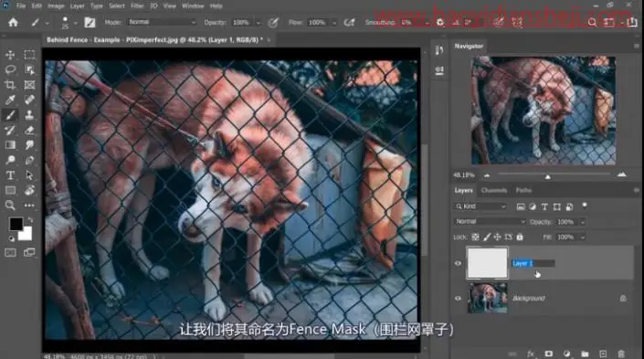
Task: Select the Gradient tool
Action: coord(10,145)
